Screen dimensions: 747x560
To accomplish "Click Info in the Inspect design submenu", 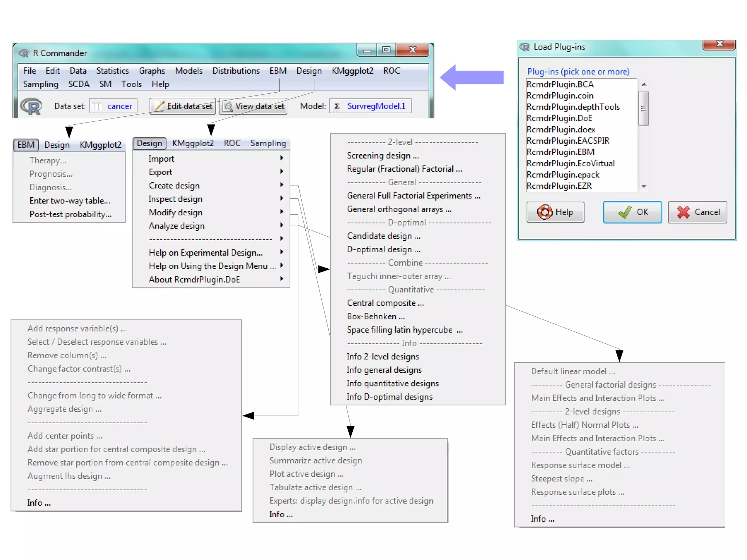I will [281, 514].
